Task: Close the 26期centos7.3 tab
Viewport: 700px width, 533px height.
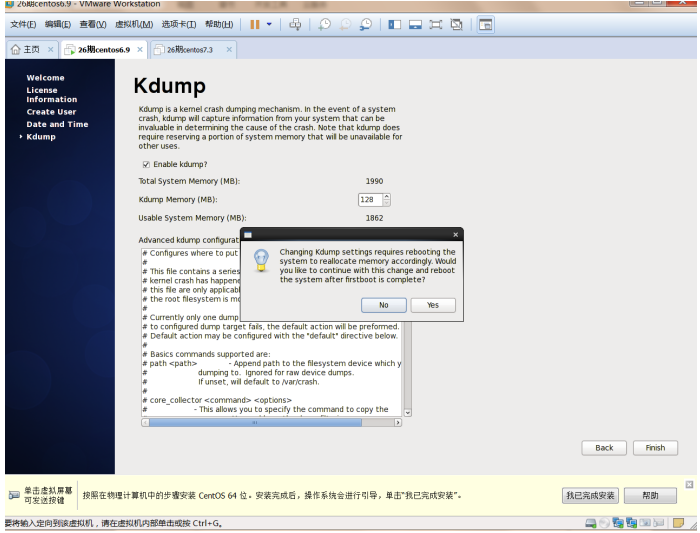Action: coord(229,50)
